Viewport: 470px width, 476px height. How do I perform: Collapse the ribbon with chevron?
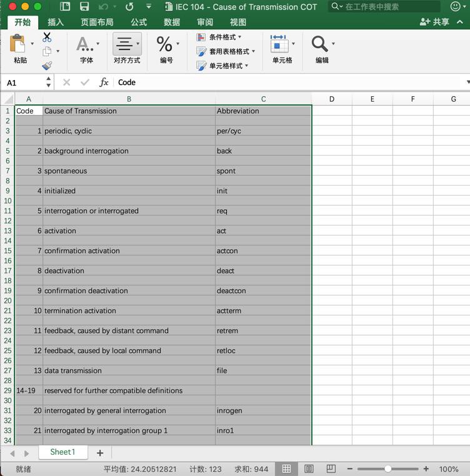[459, 22]
